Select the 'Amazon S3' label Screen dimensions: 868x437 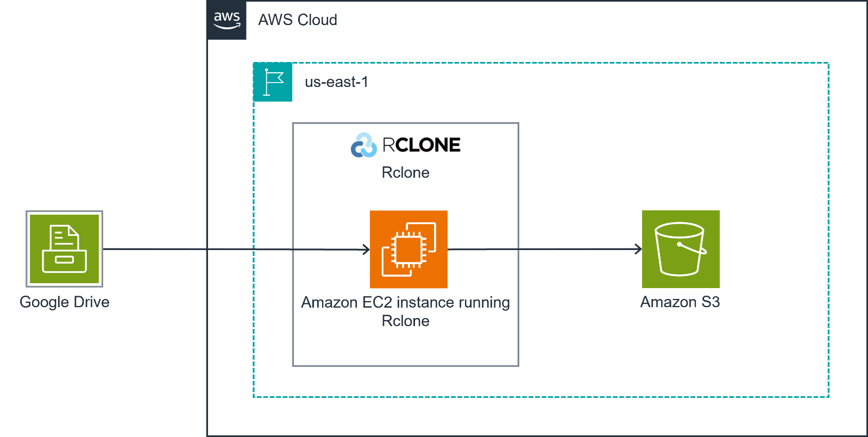(680, 302)
